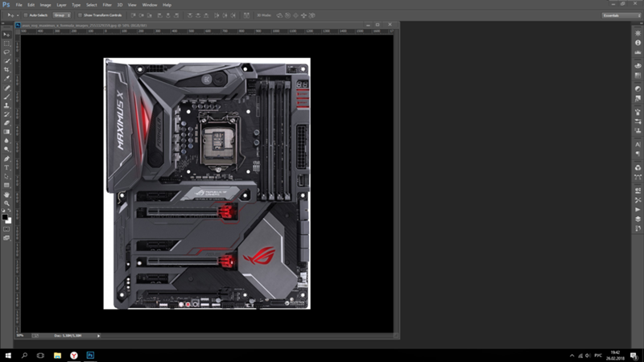644x362 pixels.
Task: Open the Move tool preset picker arrow
Action: coord(18,15)
